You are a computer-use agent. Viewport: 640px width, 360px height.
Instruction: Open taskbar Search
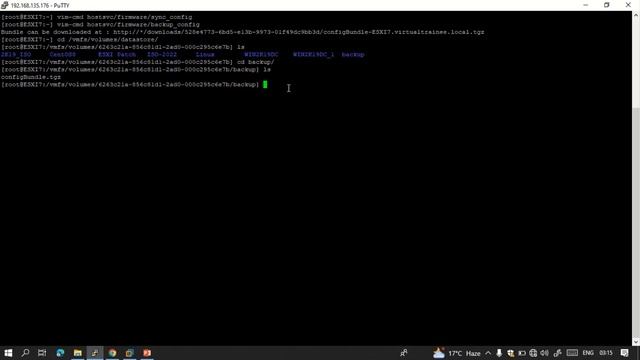(25, 353)
